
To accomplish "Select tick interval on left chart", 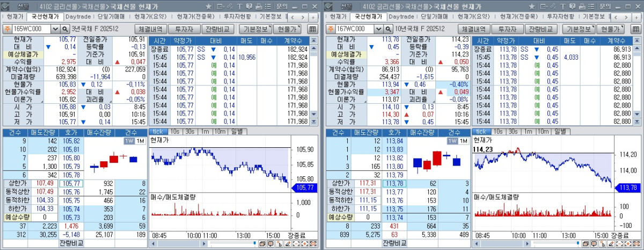I will (x=159, y=132).
